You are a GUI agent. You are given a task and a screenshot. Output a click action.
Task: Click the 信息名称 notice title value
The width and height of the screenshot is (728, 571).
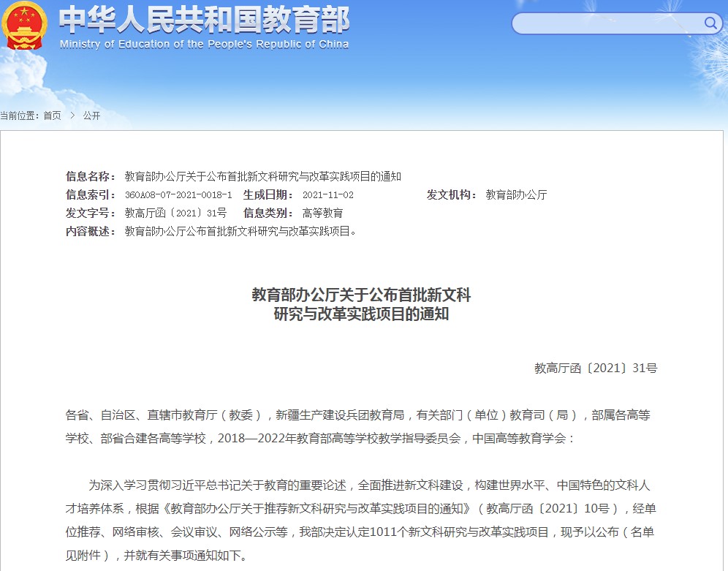[x=263, y=176]
